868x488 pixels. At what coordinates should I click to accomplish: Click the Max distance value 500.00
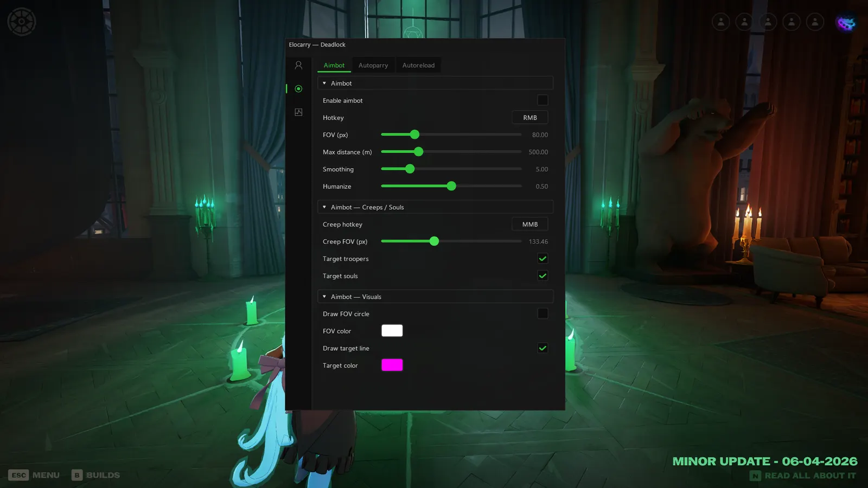pos(538,152)
